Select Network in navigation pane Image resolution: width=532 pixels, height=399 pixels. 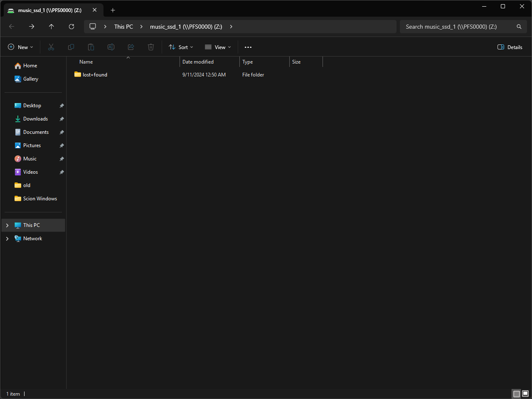coord(32,239)
